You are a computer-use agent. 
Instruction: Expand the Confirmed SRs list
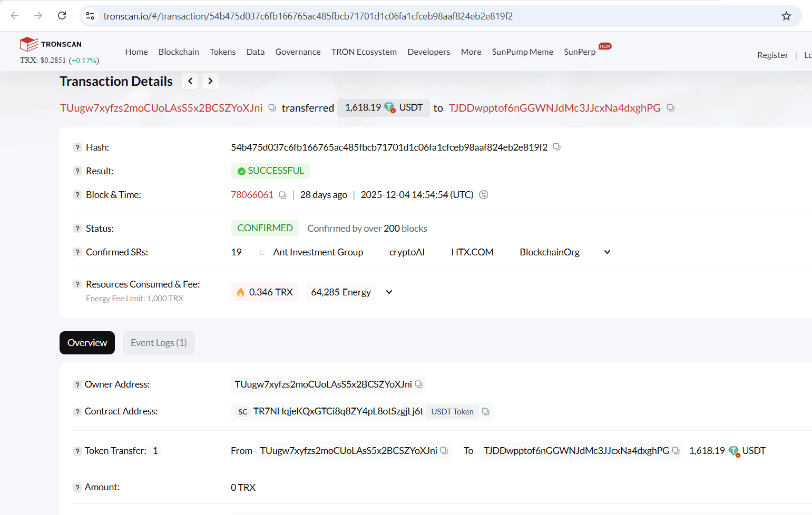click(x=607, y=252)
